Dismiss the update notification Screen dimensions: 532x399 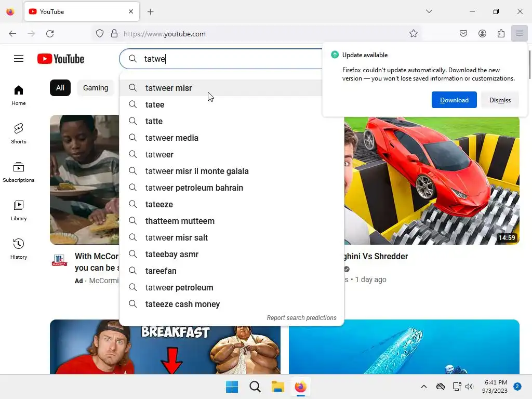[x=500, y=100]
